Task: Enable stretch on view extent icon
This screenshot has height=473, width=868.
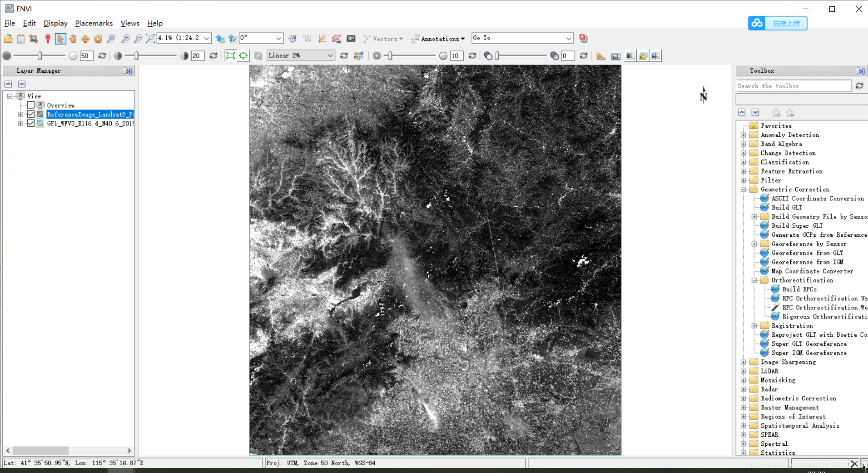Action: pos(243,55)
